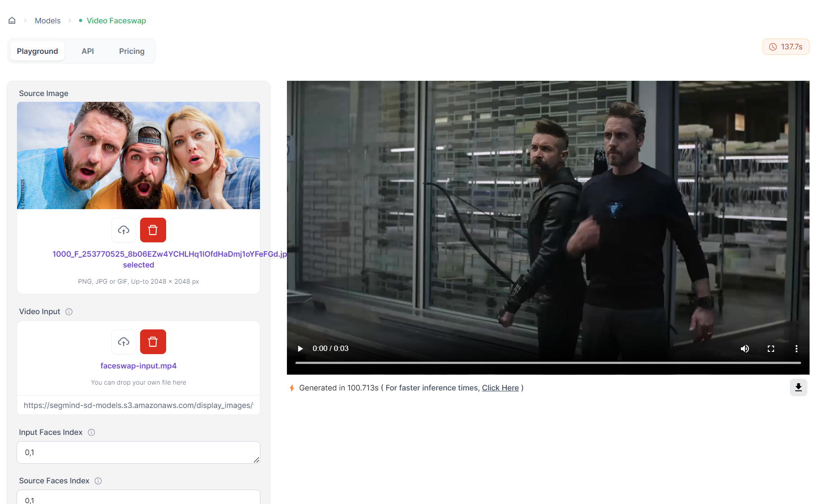The width and height of the screenshot is (819, 504).
Task: Upload a new source image
Action: [x=123, y=230]
